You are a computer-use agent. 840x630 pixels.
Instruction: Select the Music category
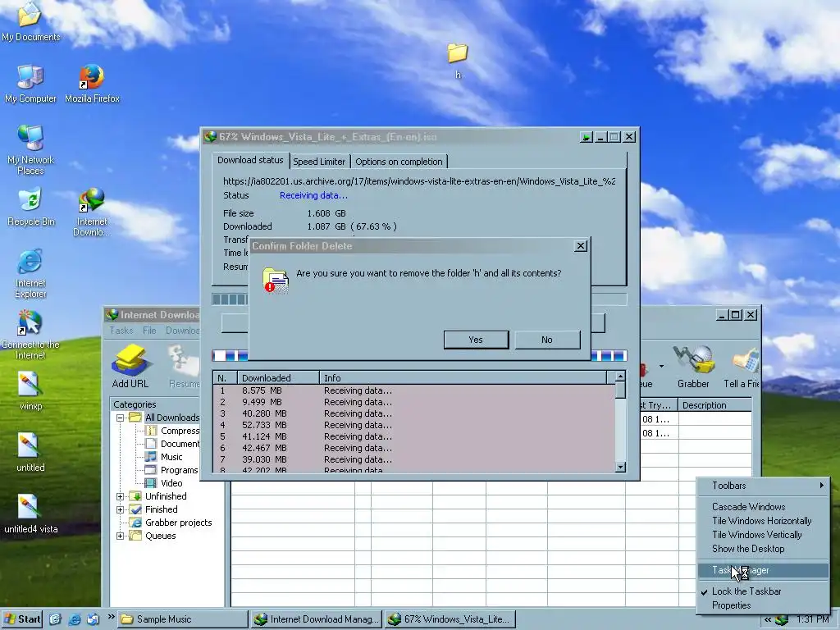coord(164,457)
